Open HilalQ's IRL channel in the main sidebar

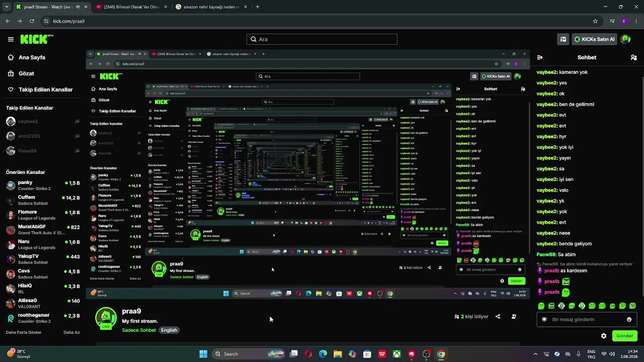click(43, 289)
